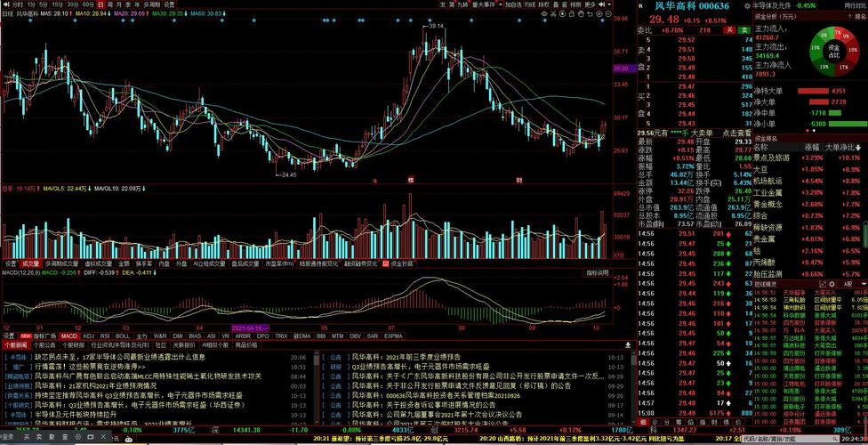Switch to the 个股公告 tab
Viewport: 868px width, 445px height.
(44, 344)
